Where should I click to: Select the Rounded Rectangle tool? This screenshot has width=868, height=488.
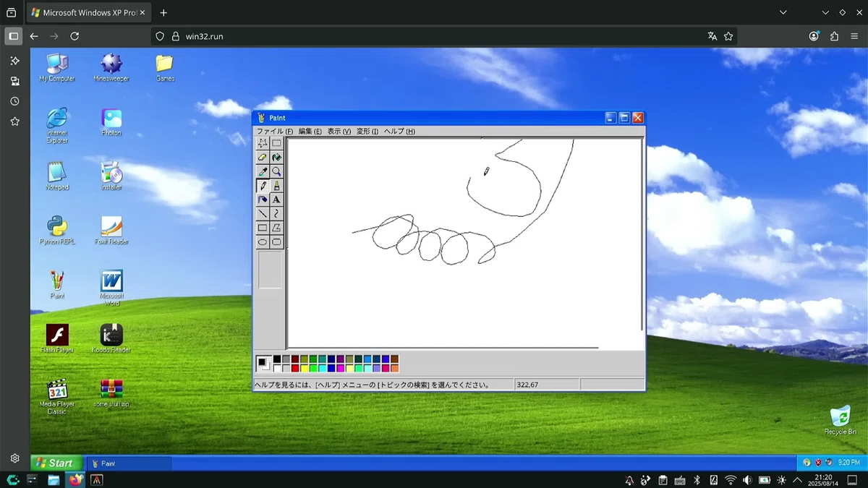click(x=276, y=241)
